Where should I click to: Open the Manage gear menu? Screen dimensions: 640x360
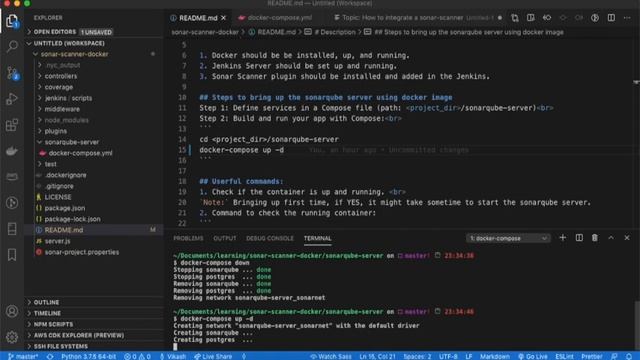(12, 337)
